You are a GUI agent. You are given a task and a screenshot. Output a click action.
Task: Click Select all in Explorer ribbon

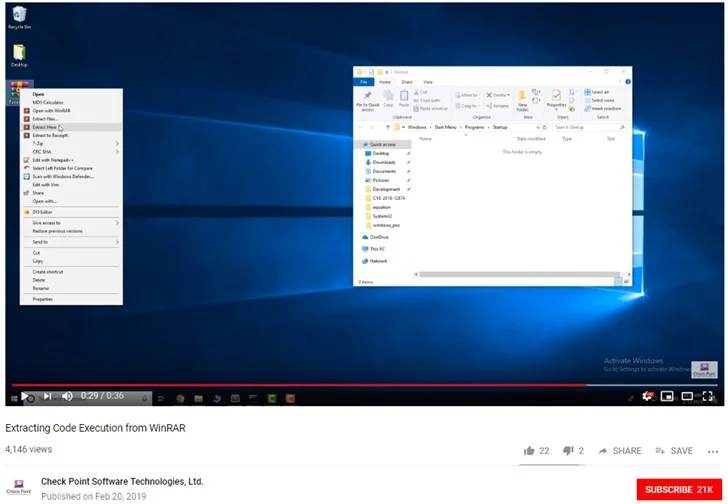(x=597, y=92)
